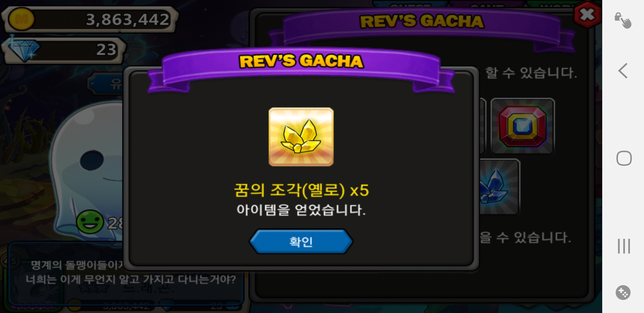The width and height of the screenshot is (644, 313).
Task: Tap the gold M coin icon
Action: tap(21, 19)
